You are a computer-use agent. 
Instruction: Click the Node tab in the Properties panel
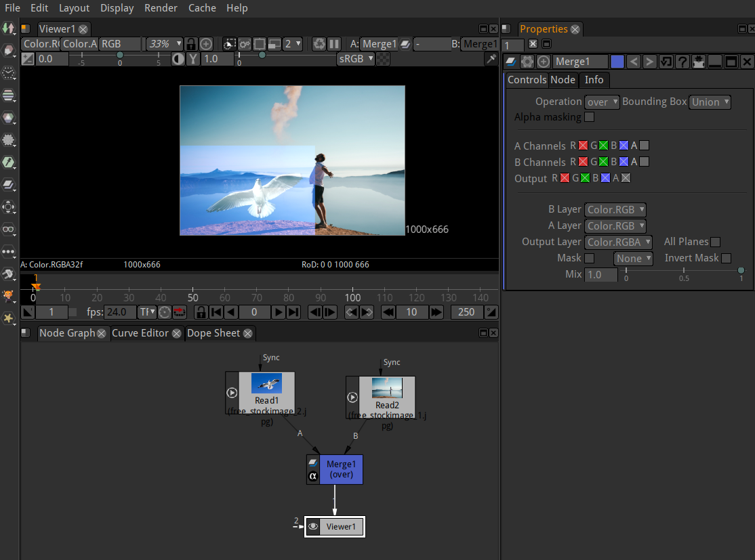point(563,80)
